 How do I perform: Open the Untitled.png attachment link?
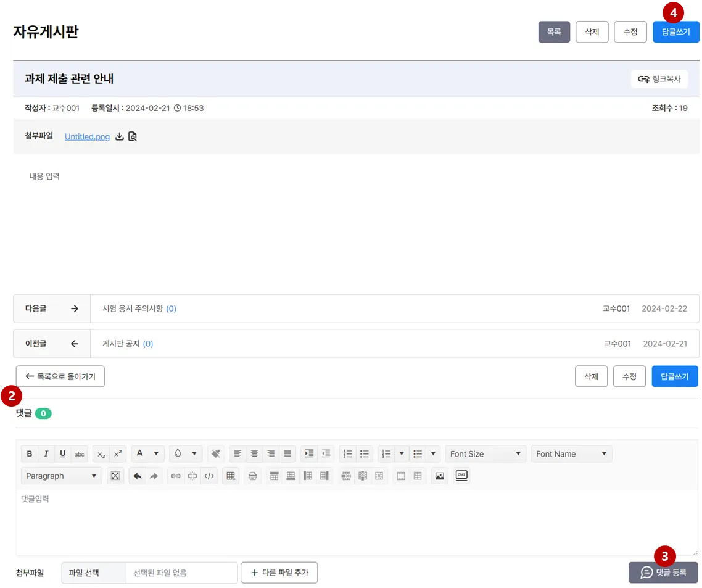coord(88,136)
